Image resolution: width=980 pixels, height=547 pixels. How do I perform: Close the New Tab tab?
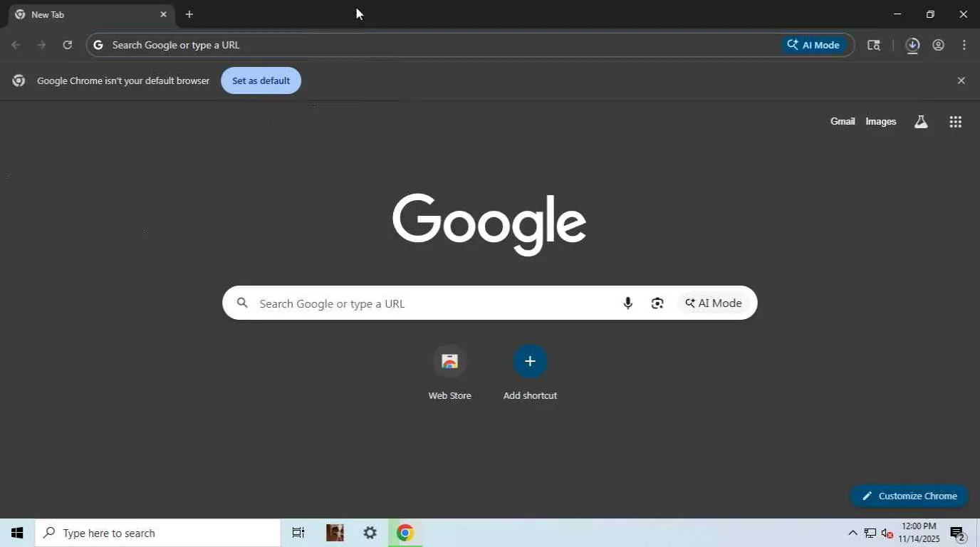pyautogui.click(x=163, y=14)
